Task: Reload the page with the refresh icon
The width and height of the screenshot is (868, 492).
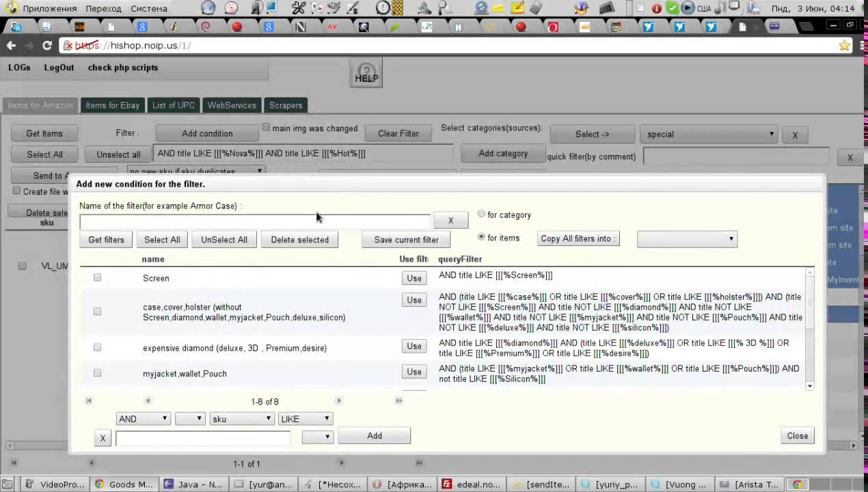Action: click(47, 45)
